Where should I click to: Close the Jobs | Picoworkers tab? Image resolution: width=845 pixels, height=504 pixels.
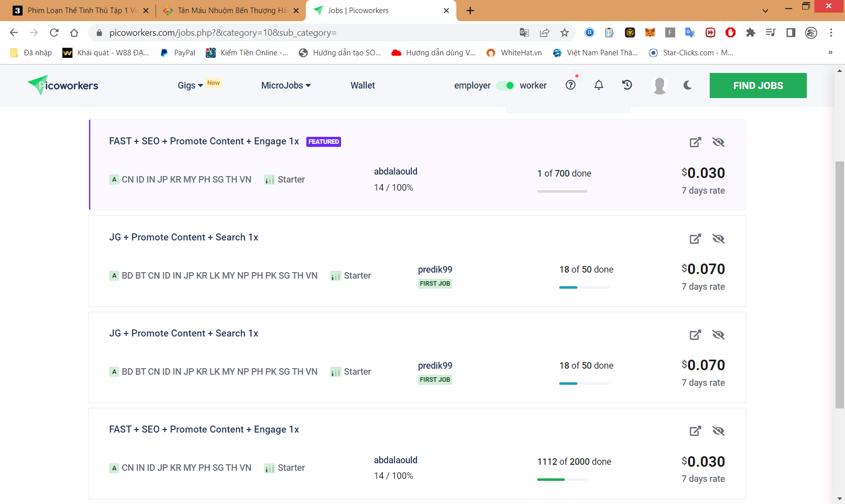coord(446,11)
